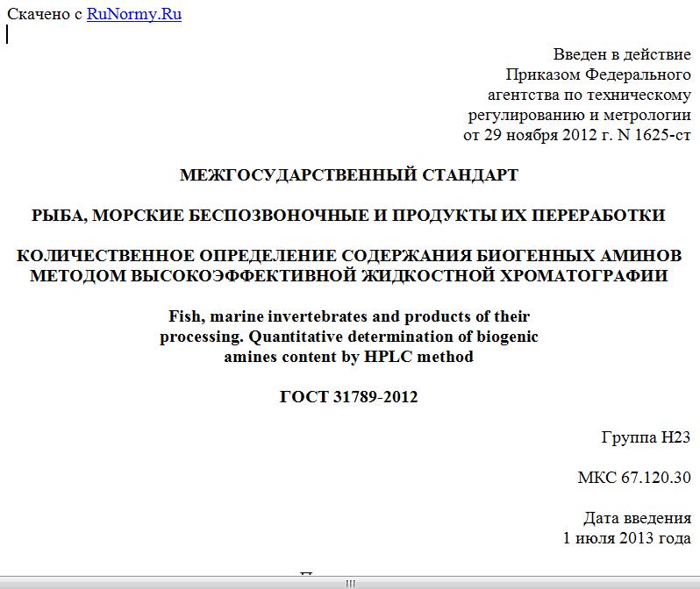Image resolution: width=700 pixels, height=589 pixels.
Task: Click the line 'регулированию и метрологии'
Action: 580,115
